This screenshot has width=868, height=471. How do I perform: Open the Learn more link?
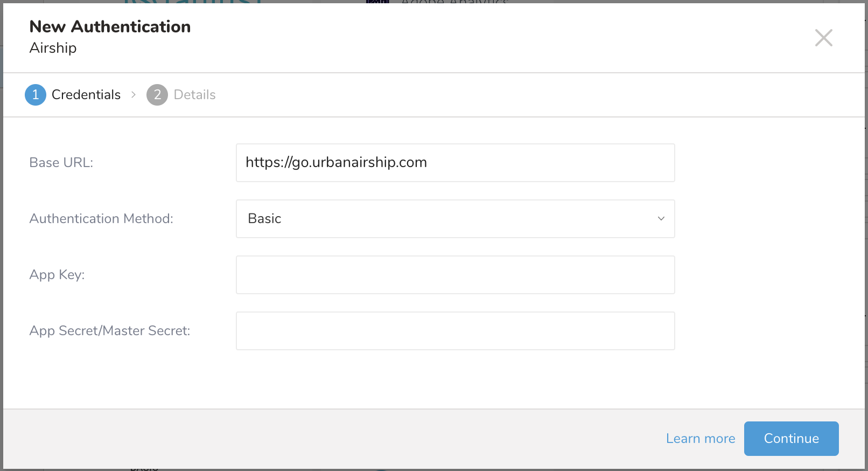pos(701,439)
